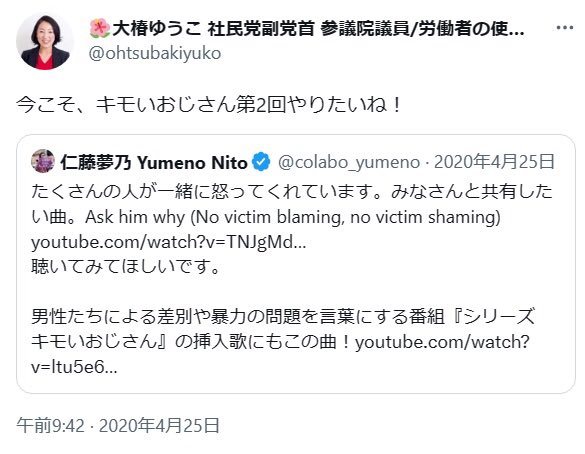Click the 男性たちによる差別や暴力 sentence
585x454 pixels.
[x=283, y=317]
